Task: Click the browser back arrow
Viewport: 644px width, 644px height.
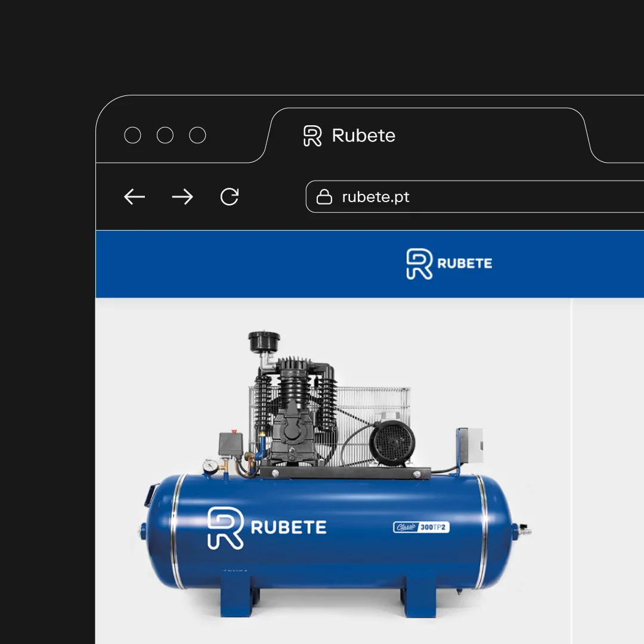Action: 135,197
